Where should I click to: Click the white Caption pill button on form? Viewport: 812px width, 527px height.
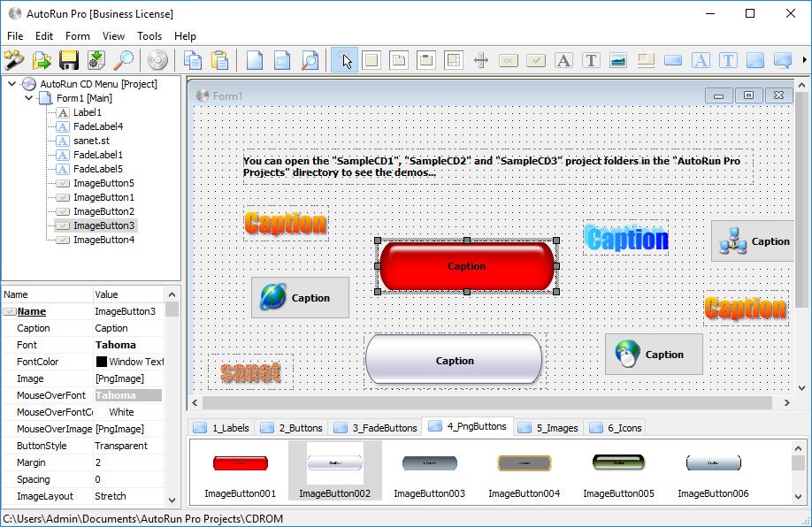coord(454,360)
